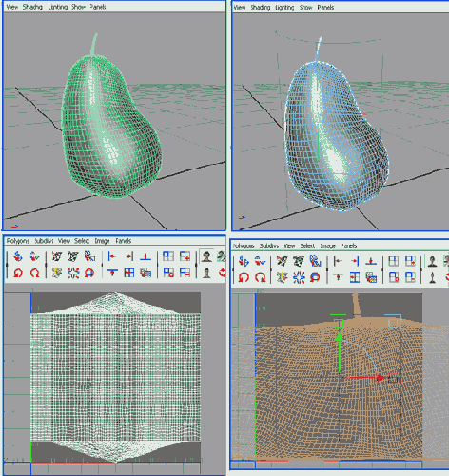The width and height of the screenshot is (449, 476).
Task: Align UVs to maximum U in green-grid editor
Action: point(128,256)
